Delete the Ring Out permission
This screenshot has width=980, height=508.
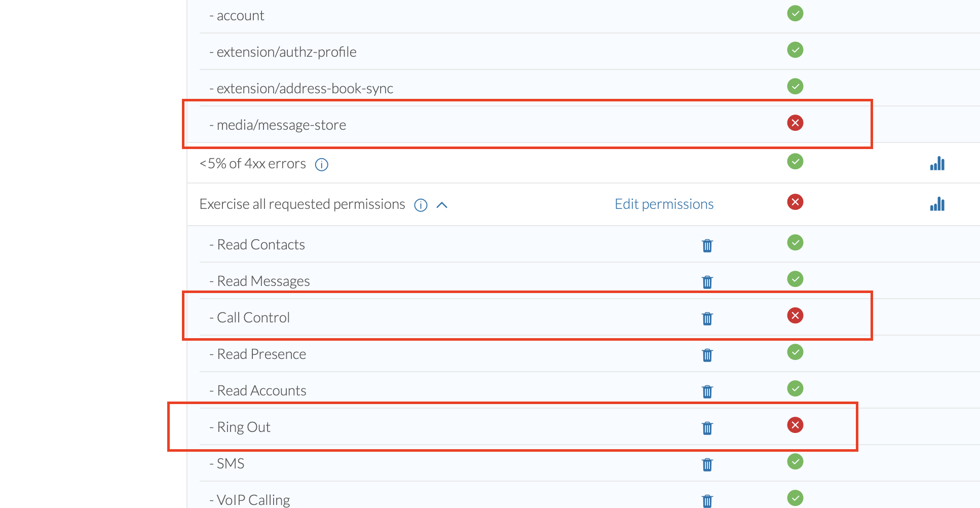(707, 428)
